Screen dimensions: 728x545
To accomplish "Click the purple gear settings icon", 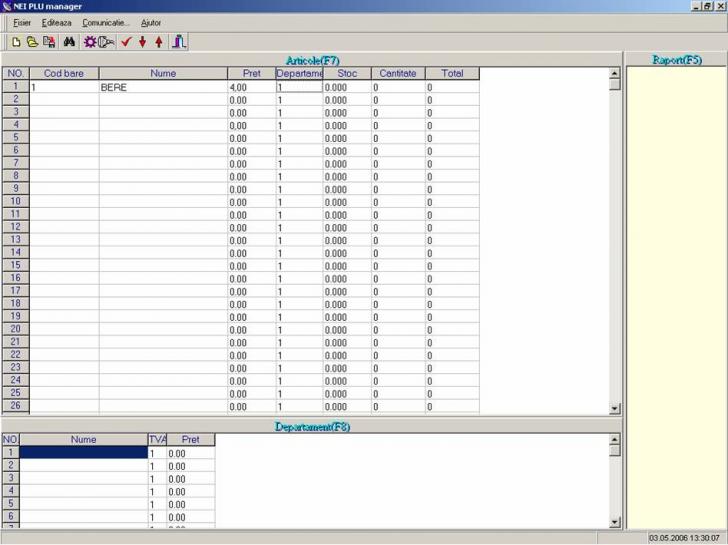I will tap(90, 42).
